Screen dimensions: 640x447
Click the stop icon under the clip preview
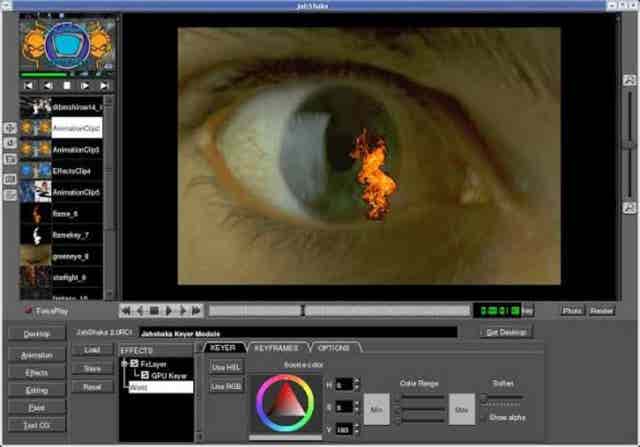pyautogui.click(x=68, y=86)
